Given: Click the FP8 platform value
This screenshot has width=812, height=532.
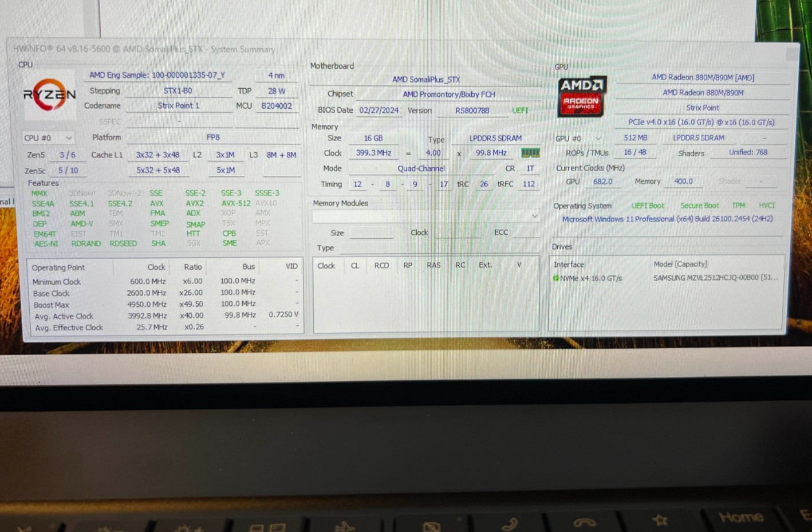Looking at the screenshot, I should tap(213, 137).
